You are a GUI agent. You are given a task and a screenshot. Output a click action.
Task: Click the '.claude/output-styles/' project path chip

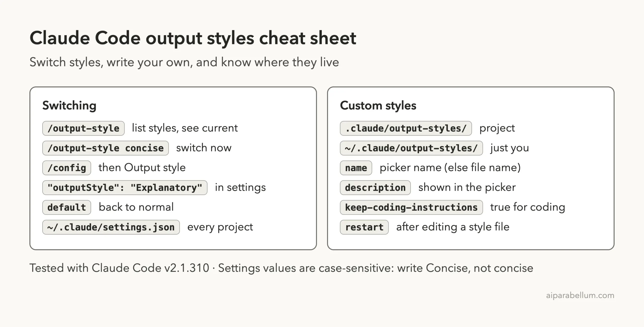click(x=406, y=128)
